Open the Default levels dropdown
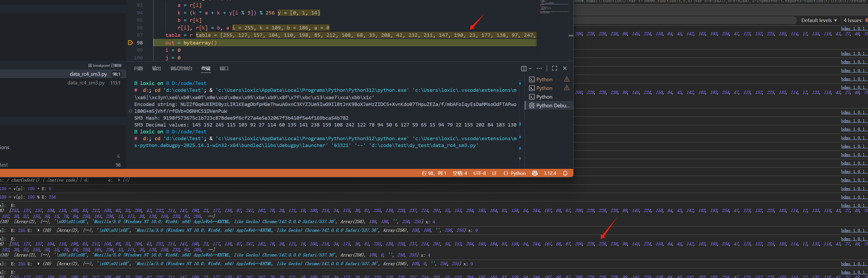The image size is (868, 278). (819, 21)
